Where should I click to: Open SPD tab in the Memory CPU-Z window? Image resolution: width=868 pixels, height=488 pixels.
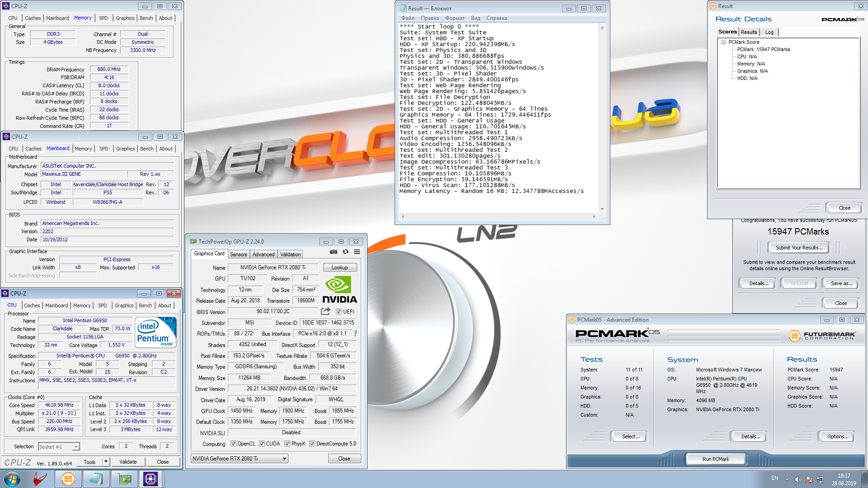[x=103, y=18]
